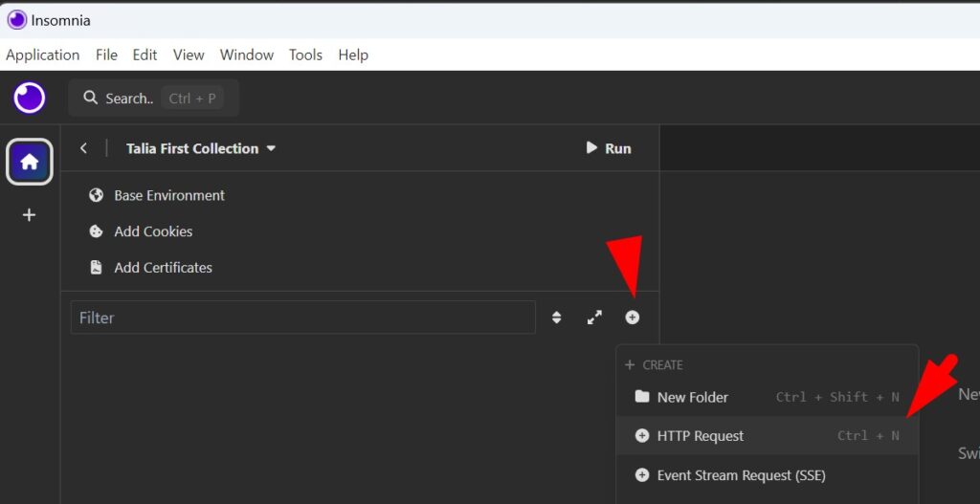Click the plus icon in left sidebar
980x504 pixels.
tap(30, 215)
